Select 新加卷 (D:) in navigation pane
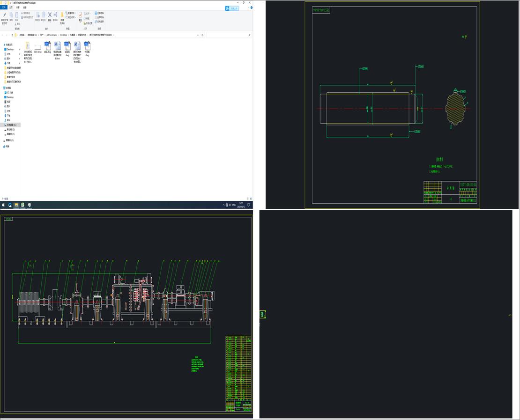Image resolution: width=520 pixels, height=420 pixels. coord(11,130)
